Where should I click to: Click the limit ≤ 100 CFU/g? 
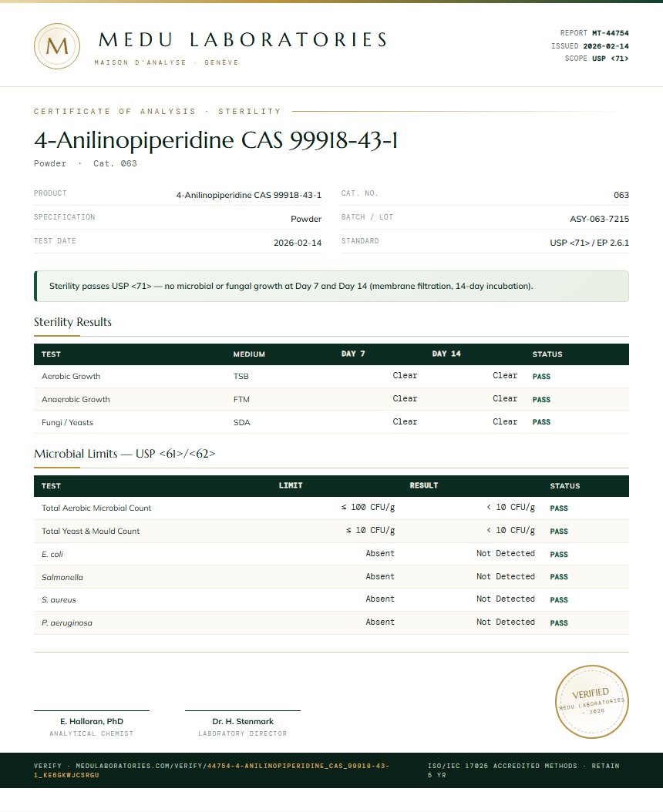368,508
